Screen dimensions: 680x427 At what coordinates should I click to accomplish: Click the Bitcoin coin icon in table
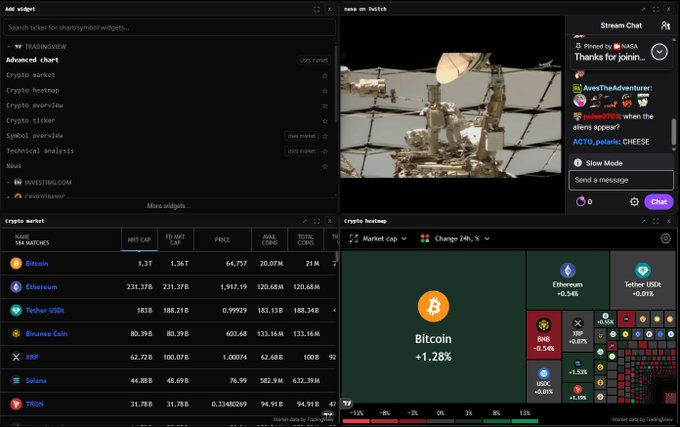tap(16, 264)
